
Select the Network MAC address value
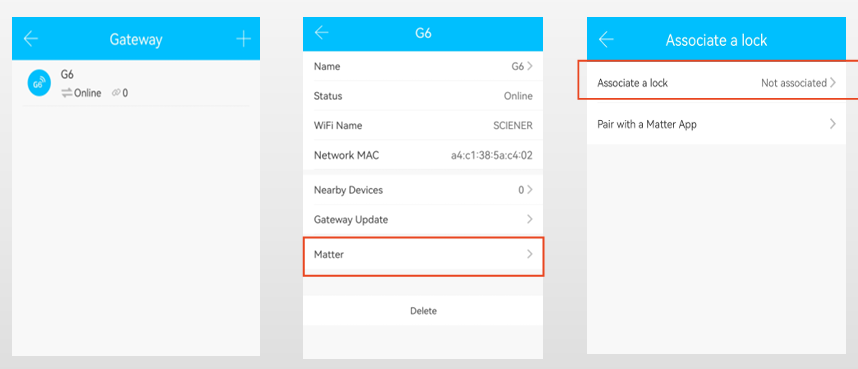491,155
